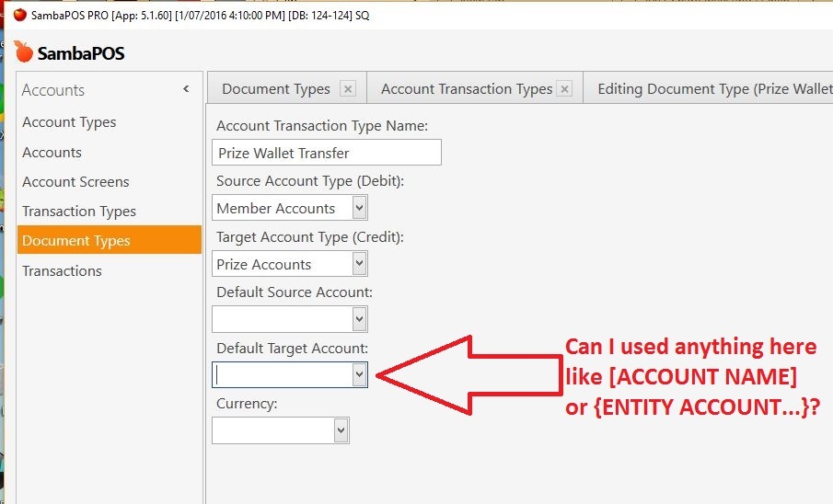Open Transaction Types in the sidebar
Viewport: 833px width, 504px height.
coord(79,212)
